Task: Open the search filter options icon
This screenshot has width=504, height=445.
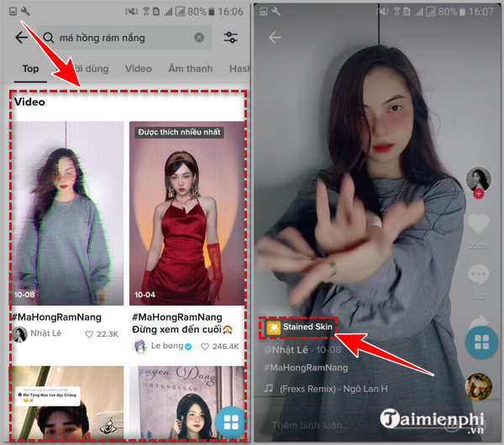Action: 231,38
